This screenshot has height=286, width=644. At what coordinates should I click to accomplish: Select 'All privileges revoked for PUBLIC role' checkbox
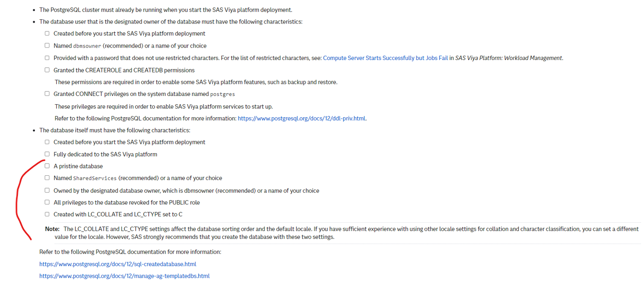[x=47, y=203]
